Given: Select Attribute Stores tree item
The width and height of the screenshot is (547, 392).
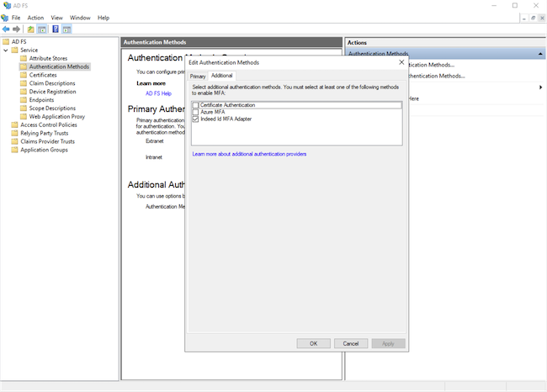Looking at the screenshot, I should 48,58.
